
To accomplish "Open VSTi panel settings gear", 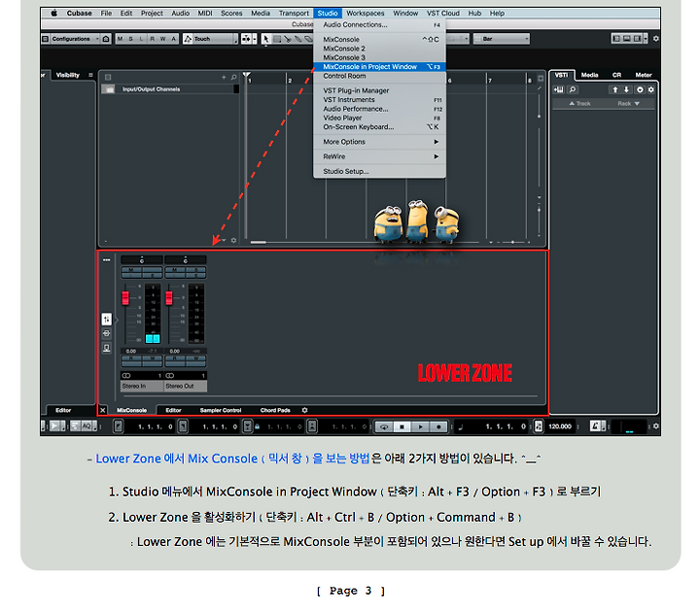I will [650, 89].
